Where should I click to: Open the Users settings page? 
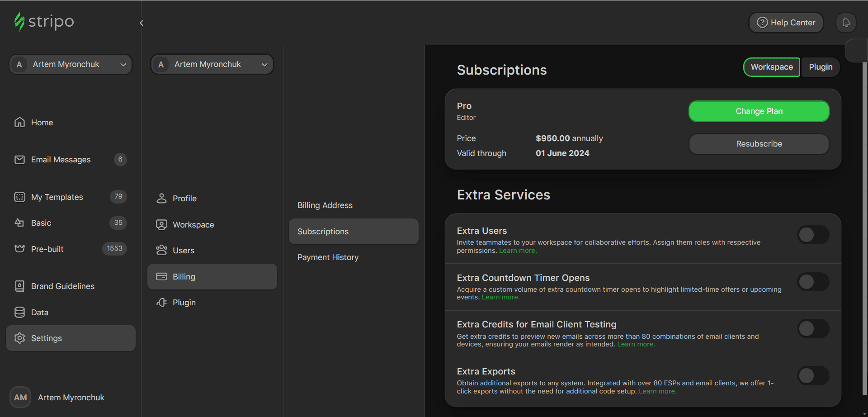[x=184, y=250]
